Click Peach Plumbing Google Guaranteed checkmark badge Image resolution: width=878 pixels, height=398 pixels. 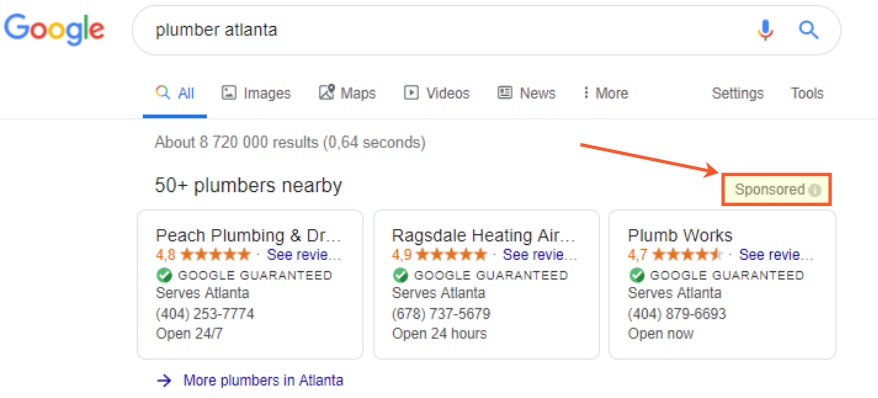point(164,275)
